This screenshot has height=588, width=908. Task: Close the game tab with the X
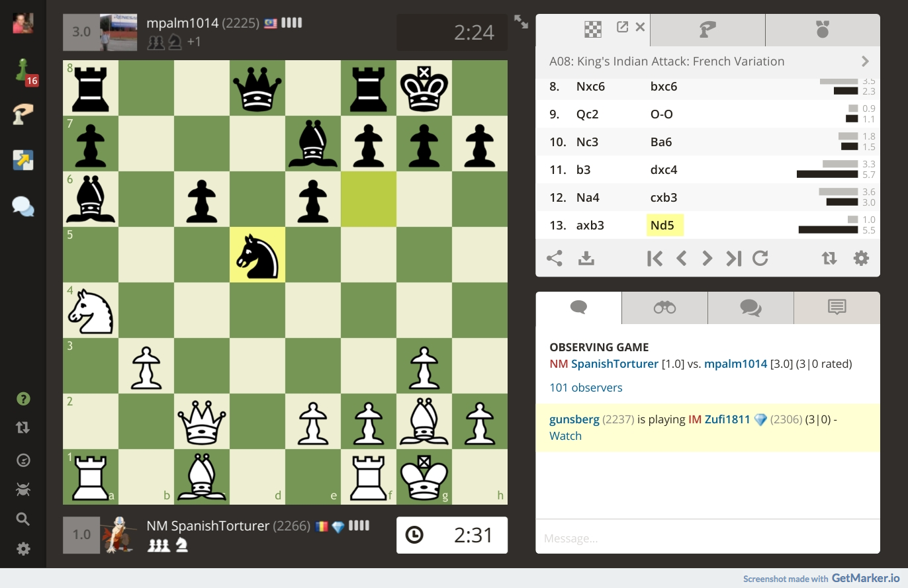640,27
